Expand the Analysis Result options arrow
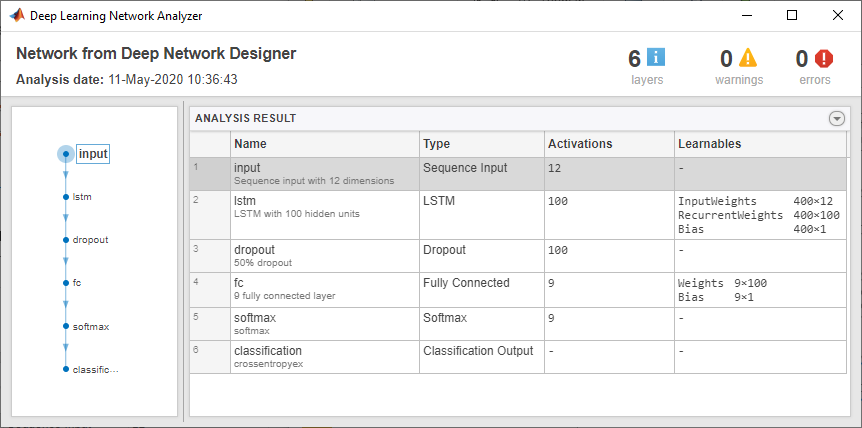This screenshot has height=428, width=862. 837,118
